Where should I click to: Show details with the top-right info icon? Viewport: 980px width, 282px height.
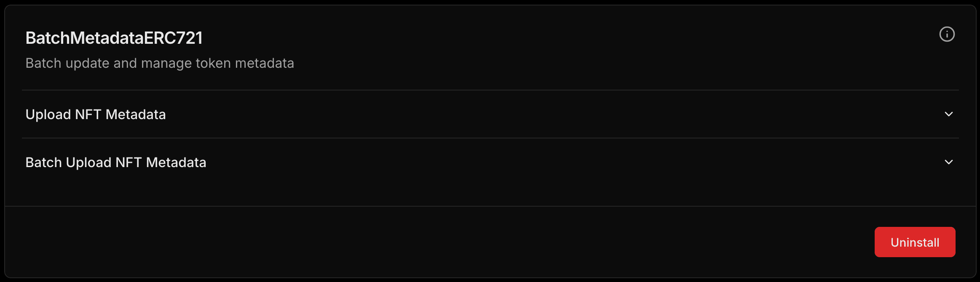[x=947, y=34]
